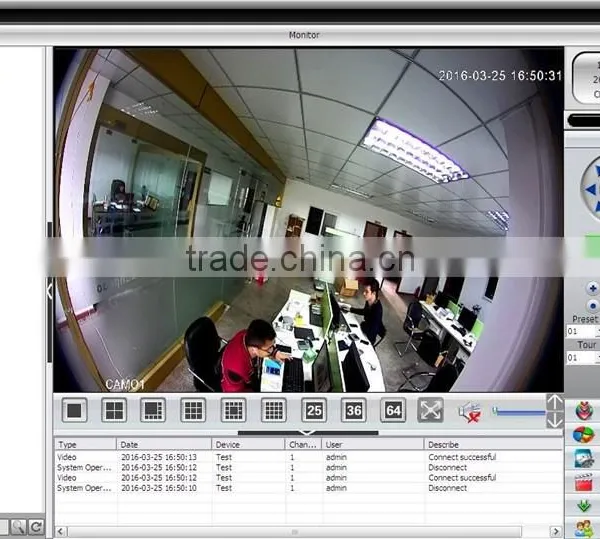Collapse the left device panel arrow
The image size is (600, 539).
[50, 291]
